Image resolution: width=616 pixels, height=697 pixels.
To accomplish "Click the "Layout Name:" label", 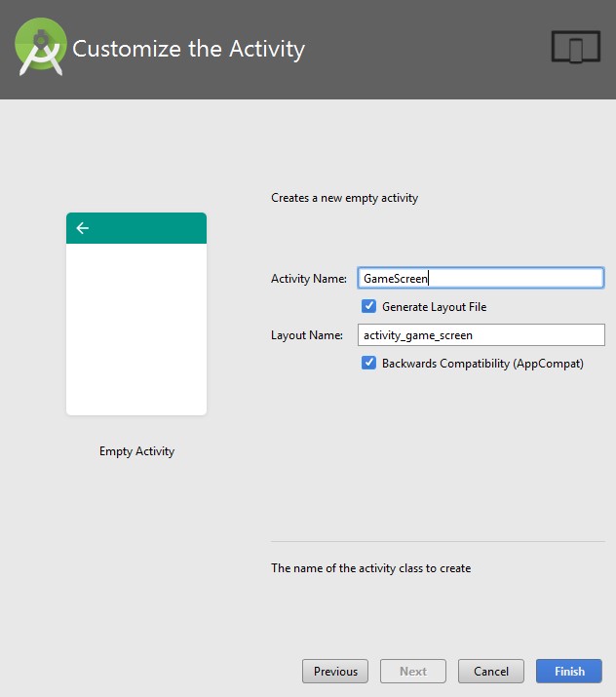I will click(x=306, y=335).
